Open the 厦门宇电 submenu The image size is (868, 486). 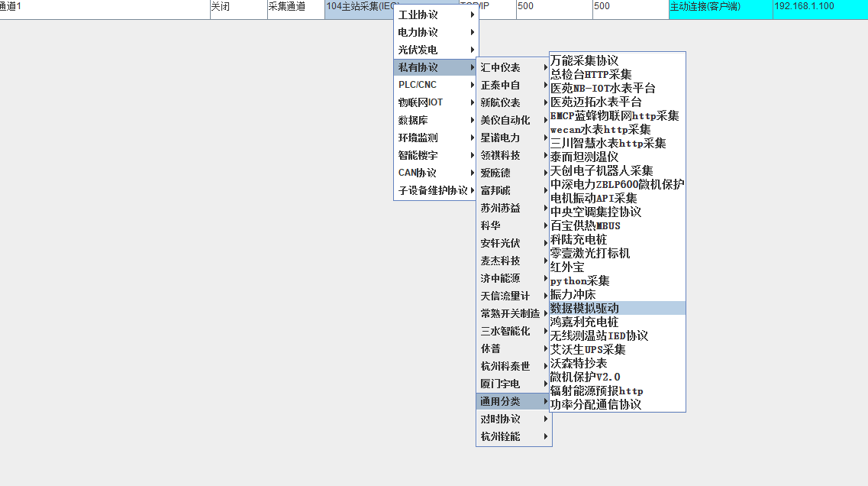(514, 384)
